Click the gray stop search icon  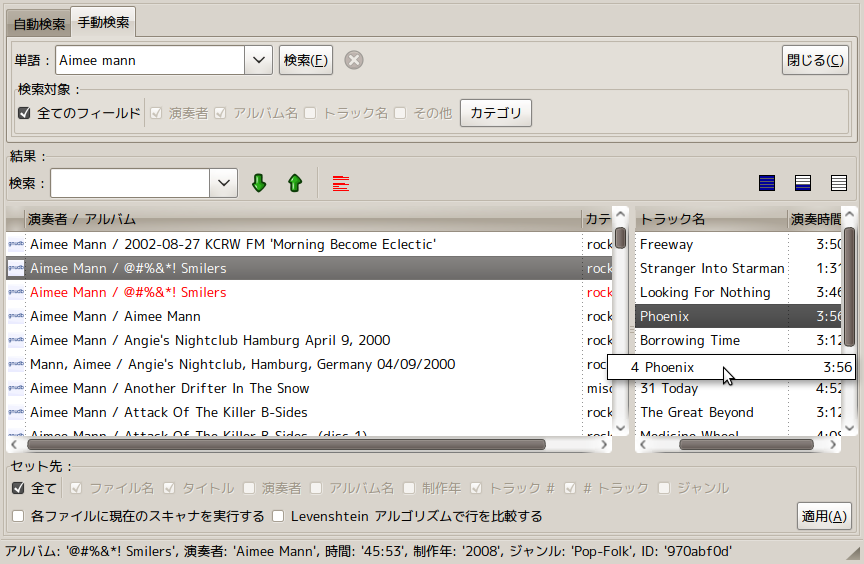(x=354, y=60)
